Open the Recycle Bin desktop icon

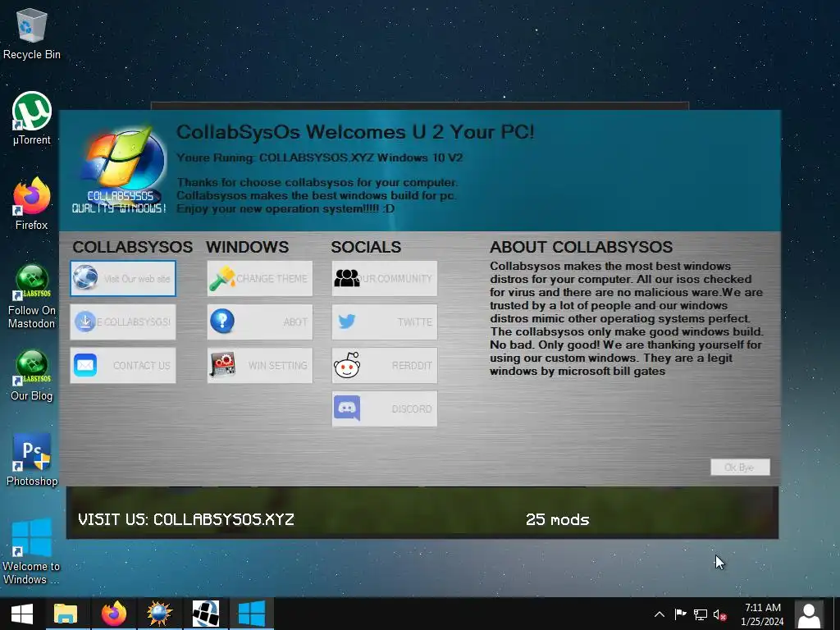point(32,34)
